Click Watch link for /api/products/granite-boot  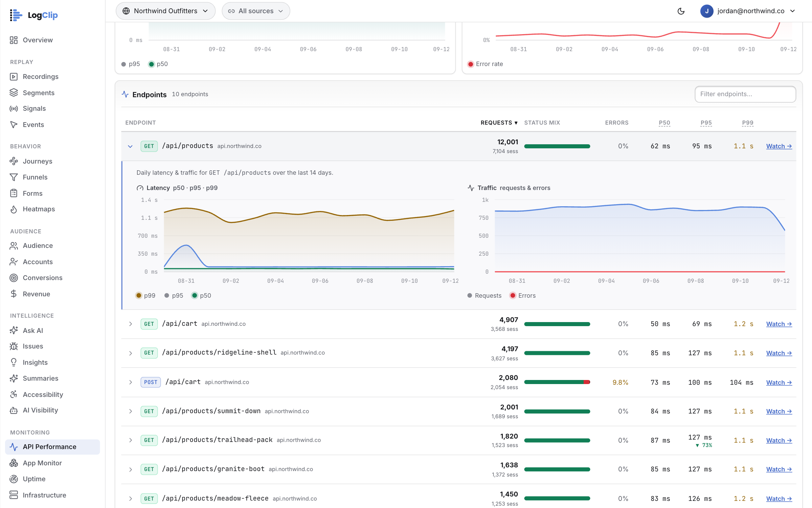[x=779, y=469]
